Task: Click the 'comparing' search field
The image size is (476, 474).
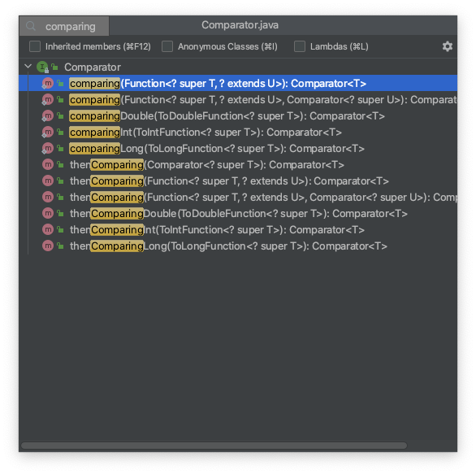Action: tap(64, 26)
